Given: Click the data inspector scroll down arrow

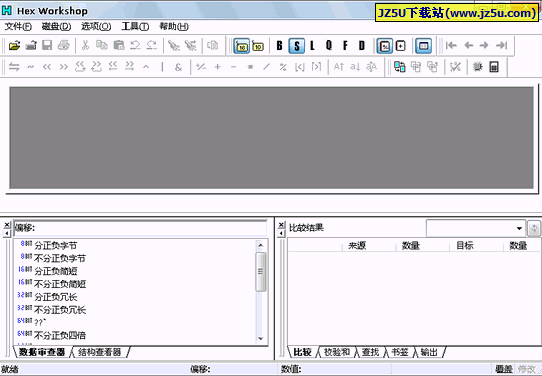Looking at the screenshot, I should 261,339.
